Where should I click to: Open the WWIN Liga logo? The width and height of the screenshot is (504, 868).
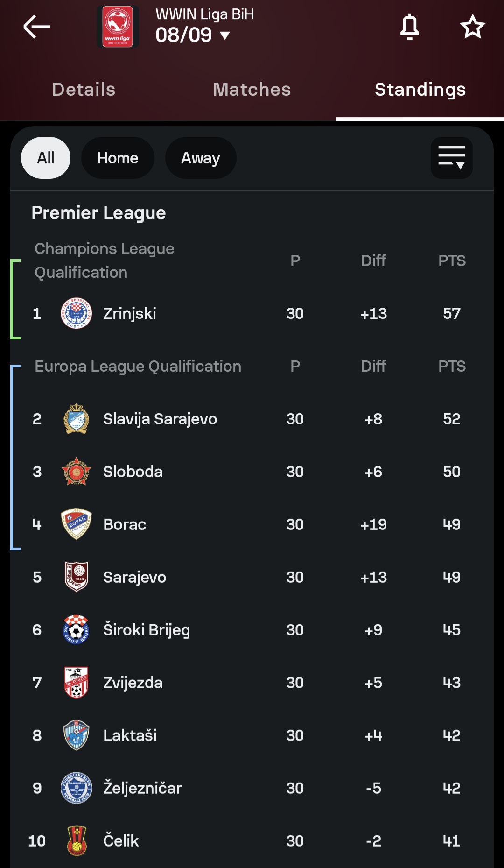pos(118,27)
